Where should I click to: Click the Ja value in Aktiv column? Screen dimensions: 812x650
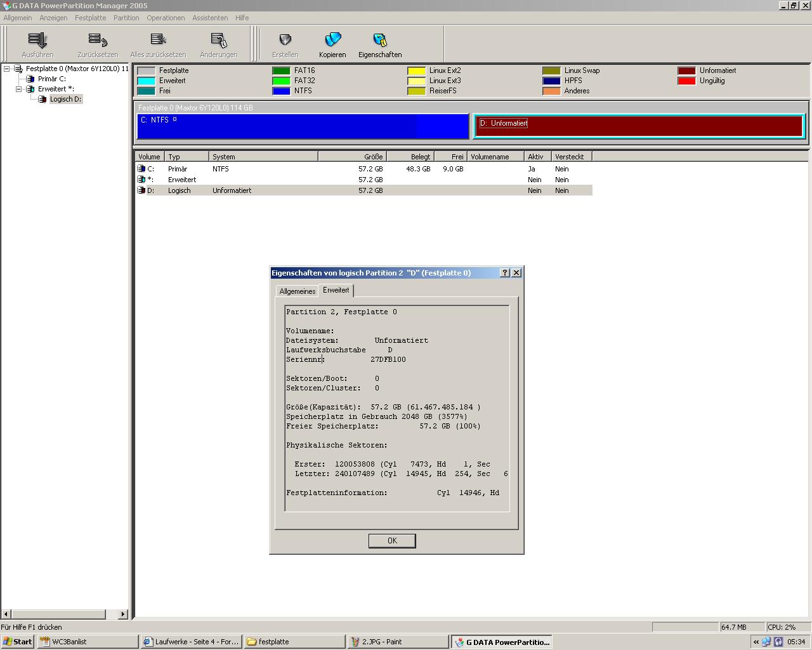click(x=532, y=169)
